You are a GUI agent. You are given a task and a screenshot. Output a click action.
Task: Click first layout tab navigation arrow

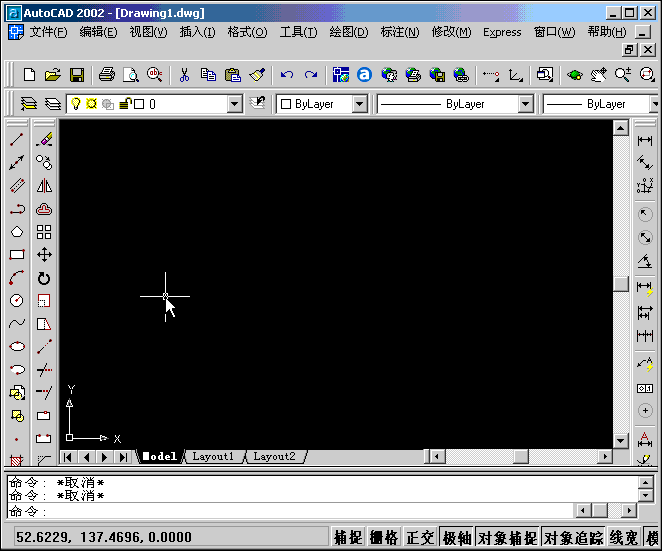[x=68, y=457]
